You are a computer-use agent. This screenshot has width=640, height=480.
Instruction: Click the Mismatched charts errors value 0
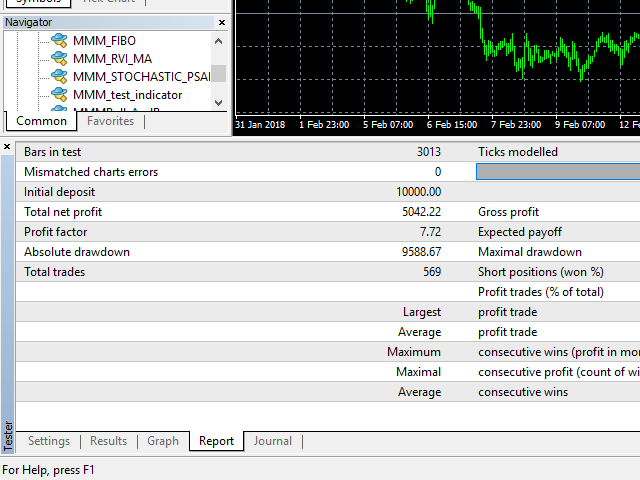(x=438, y=172)
